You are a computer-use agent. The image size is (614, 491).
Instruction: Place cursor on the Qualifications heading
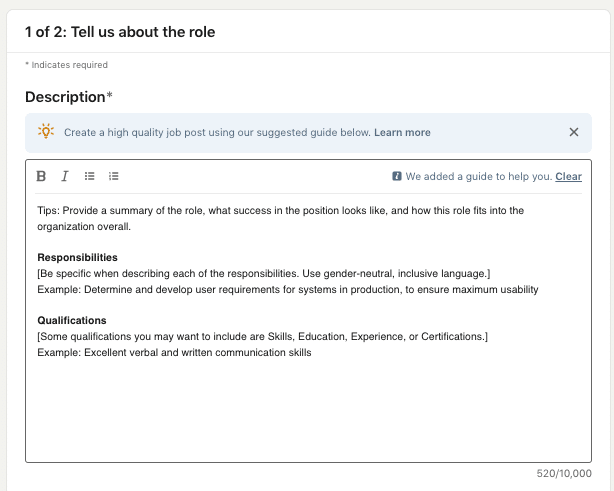point(72,320)
